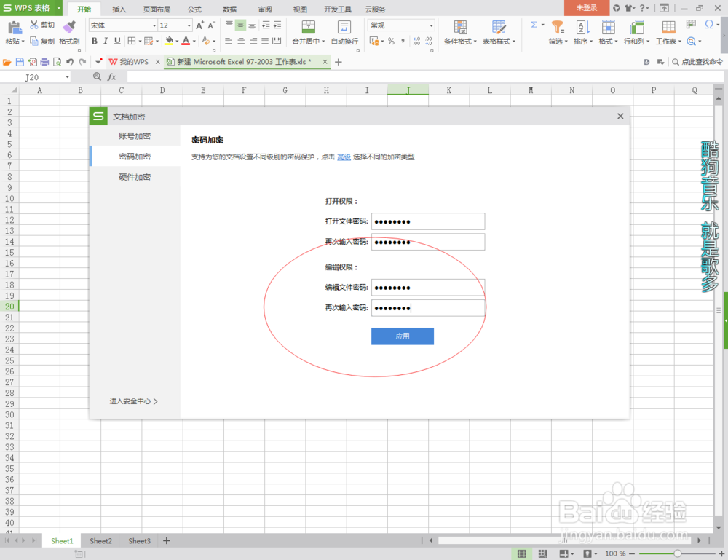Switch to the Sheet3 tab

tap(139, 541)
